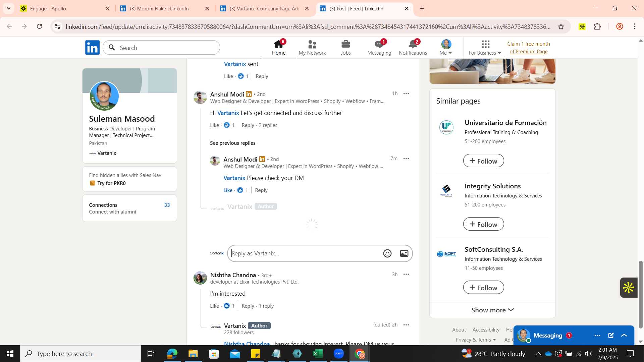Click Suleman Masood's profile photo
Screen dimensions: 644x362
[x=104, y=96]
